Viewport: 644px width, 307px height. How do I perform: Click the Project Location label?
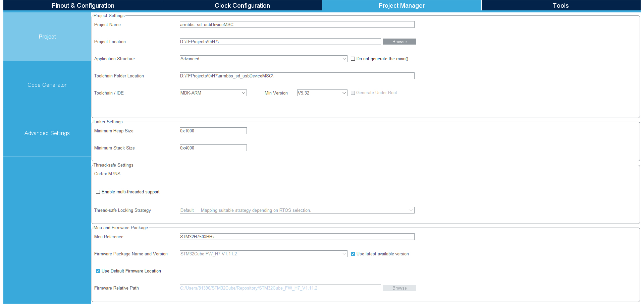[x=110, y=42]
